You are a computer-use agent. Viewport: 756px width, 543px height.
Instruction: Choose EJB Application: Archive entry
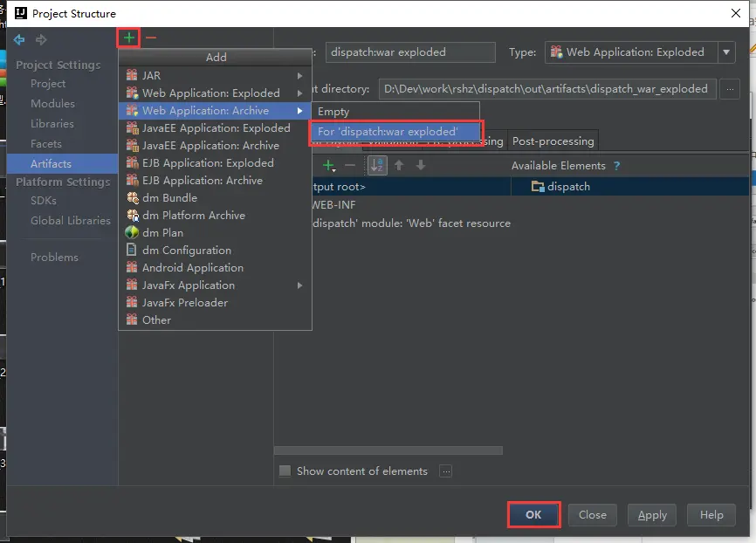coord(215,180)
